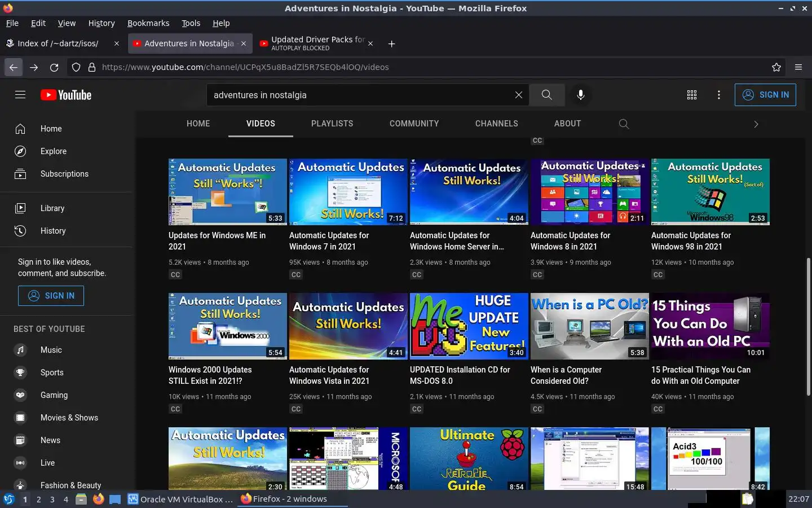Click SIGN IN in the left sidebar
This screenshot has height=508, width=812.
click(51, 296)
